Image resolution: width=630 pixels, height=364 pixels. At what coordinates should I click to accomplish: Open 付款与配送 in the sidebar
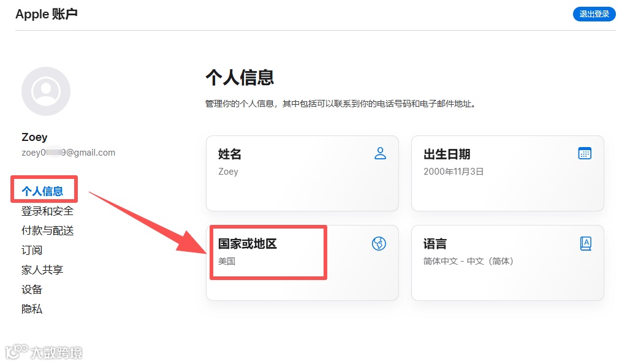(47, 230)
